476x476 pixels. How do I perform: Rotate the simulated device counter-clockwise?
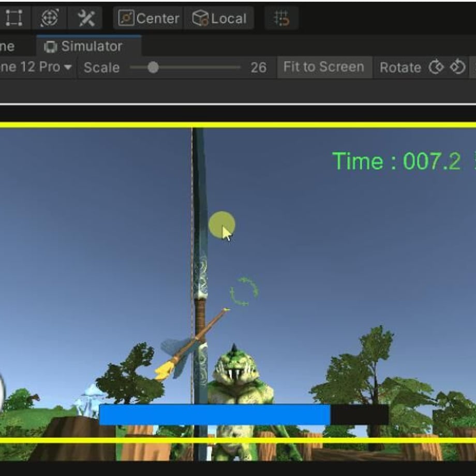coord(436,67)
